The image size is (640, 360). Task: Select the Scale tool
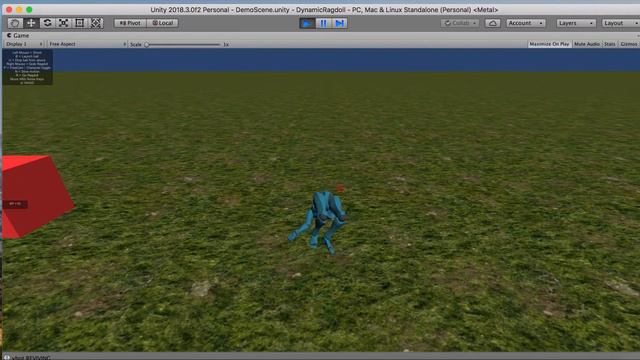point(63,23)
